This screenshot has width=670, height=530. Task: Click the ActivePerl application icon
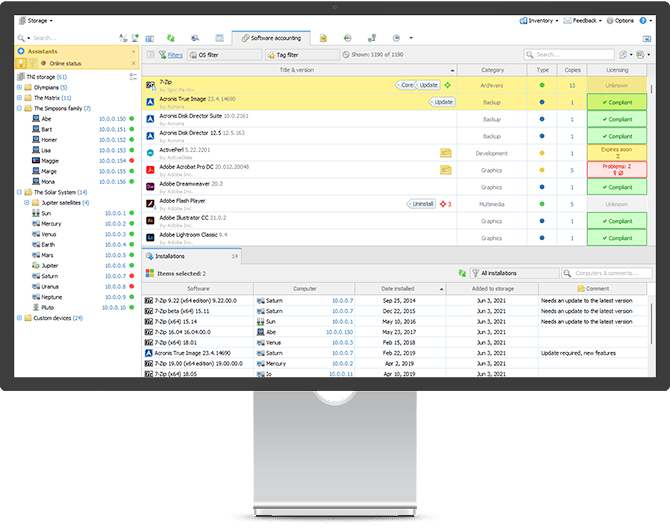pos(150,152)
